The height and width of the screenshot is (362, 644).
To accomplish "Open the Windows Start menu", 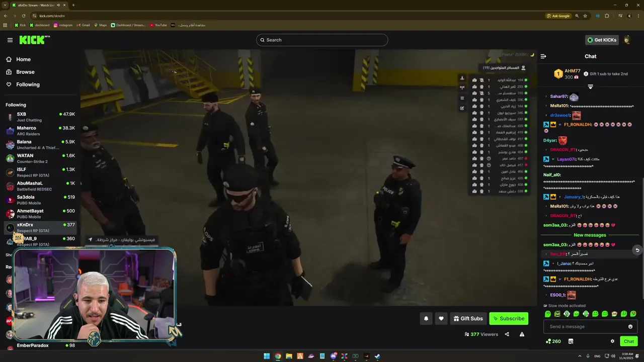I will [x=267, y=356].
